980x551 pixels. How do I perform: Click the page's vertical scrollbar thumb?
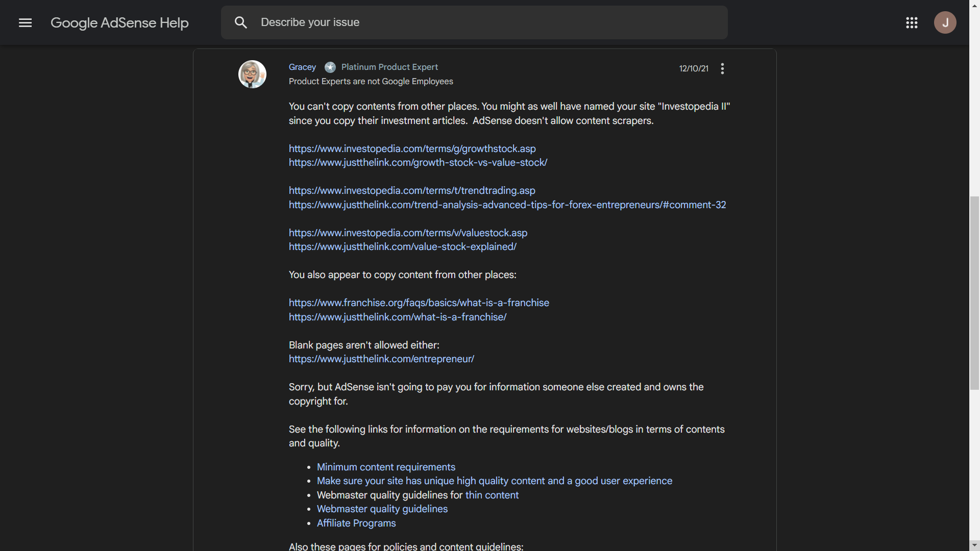[974, 293]
